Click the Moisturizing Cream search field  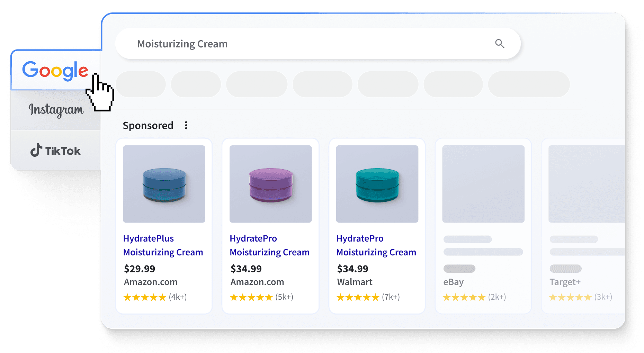[305, 44]
